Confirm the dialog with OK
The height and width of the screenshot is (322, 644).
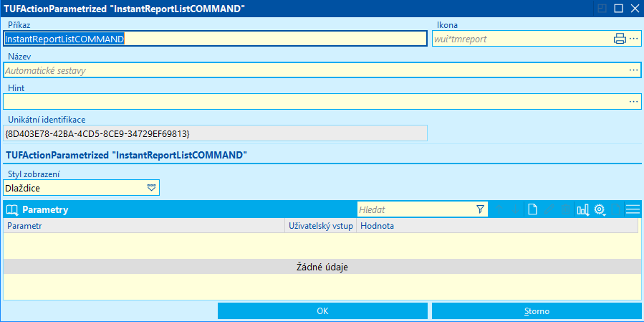coord(322,311)
